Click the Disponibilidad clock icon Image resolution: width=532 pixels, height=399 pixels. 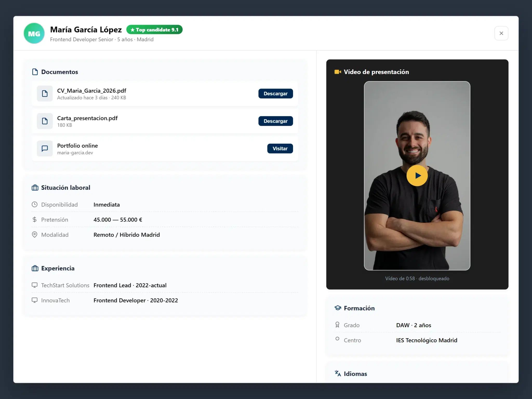(35, 204)
